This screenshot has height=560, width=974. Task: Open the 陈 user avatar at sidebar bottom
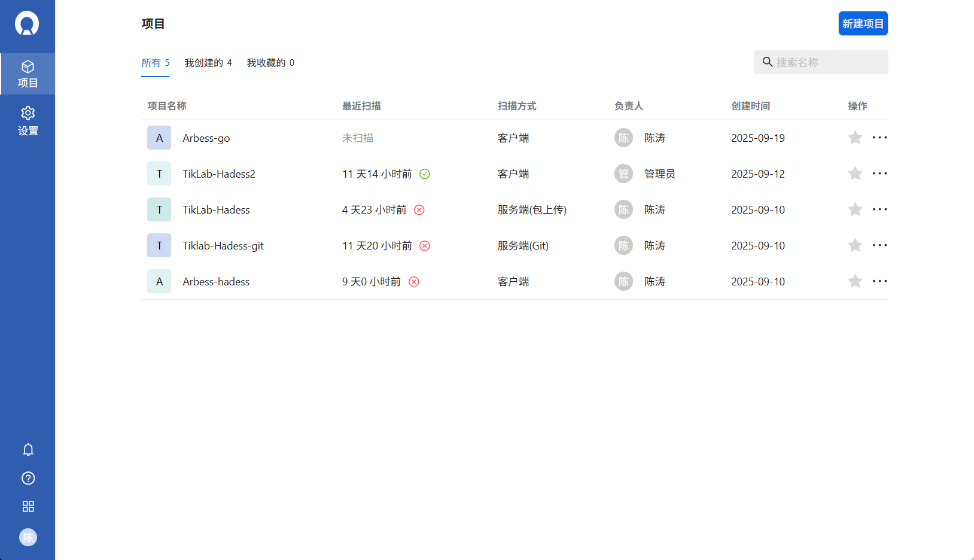click(x=28, y=537)
